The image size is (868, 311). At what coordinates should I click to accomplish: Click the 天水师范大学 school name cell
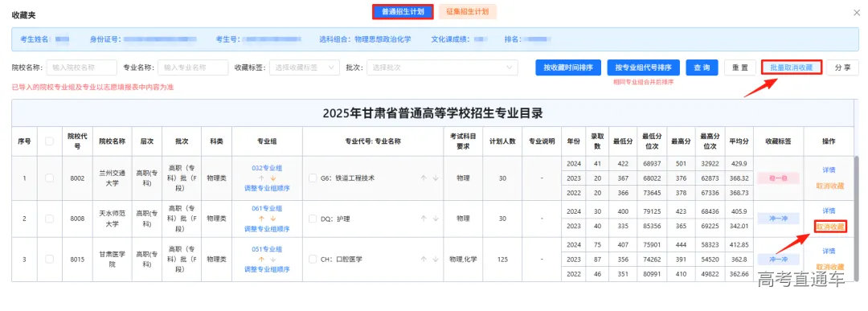point(113,219)
